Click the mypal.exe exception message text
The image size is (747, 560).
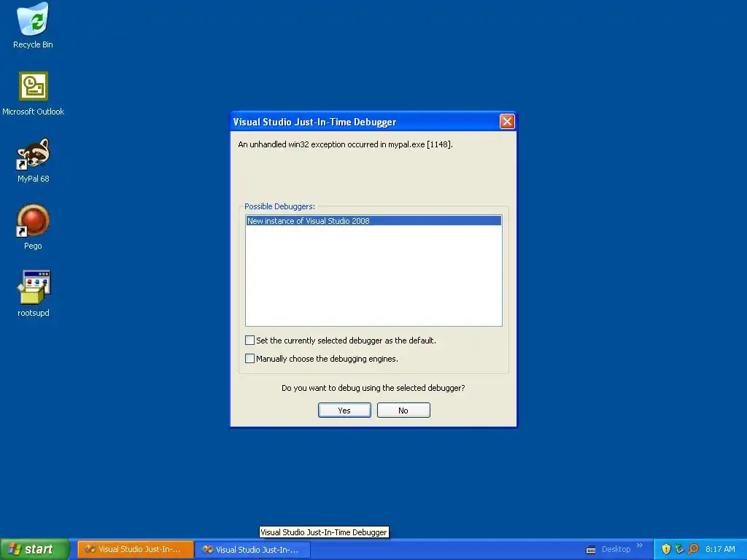(345, 144)
